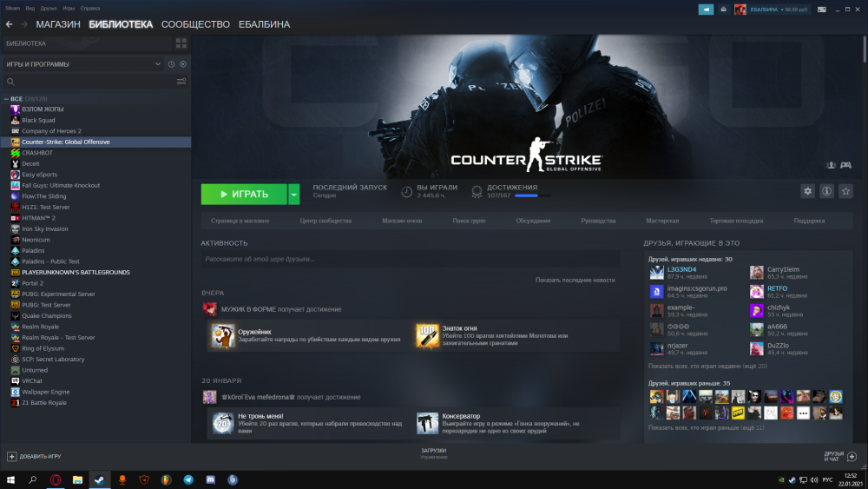The height and width of the screenshot is (489, 868).
Task: Toggle library grid view icon
Action: [181, 43]
